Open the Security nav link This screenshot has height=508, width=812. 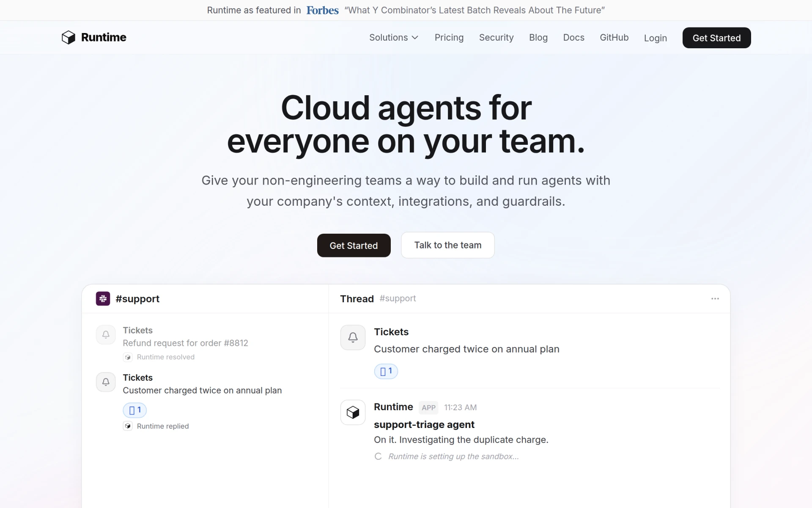pos(496,37)
